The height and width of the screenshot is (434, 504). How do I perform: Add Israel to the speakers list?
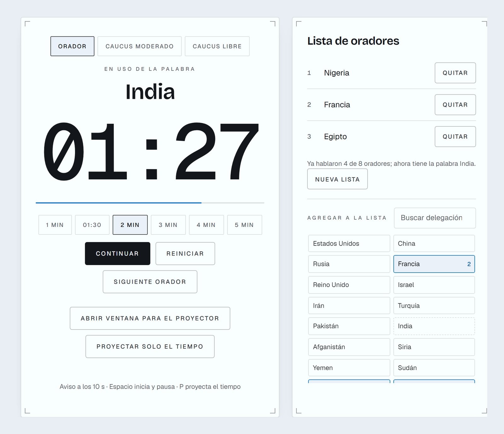tap(434, 285)
